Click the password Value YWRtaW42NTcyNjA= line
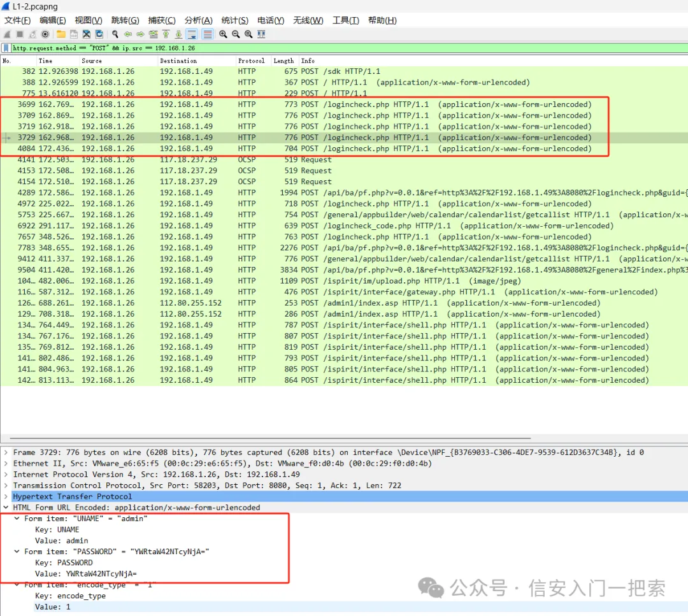This screenshot has height=616, width=688. tap(86, 573)
